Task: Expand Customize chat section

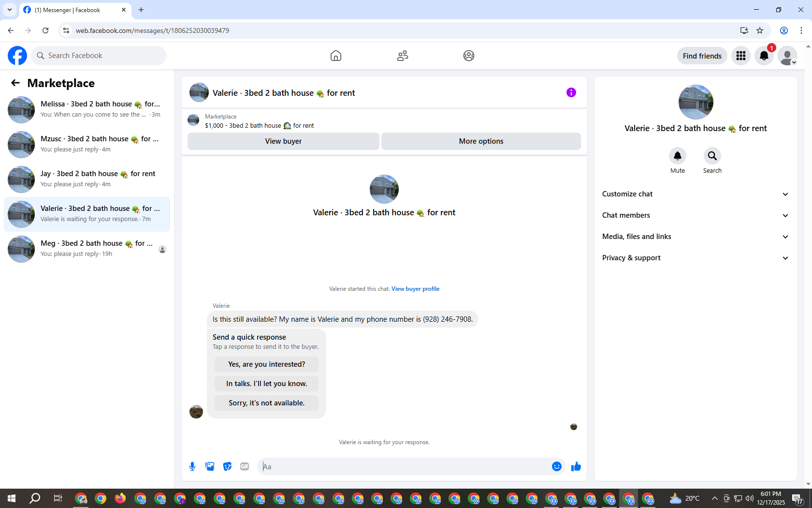Action: pyautogui.click(x=696, y=194)
